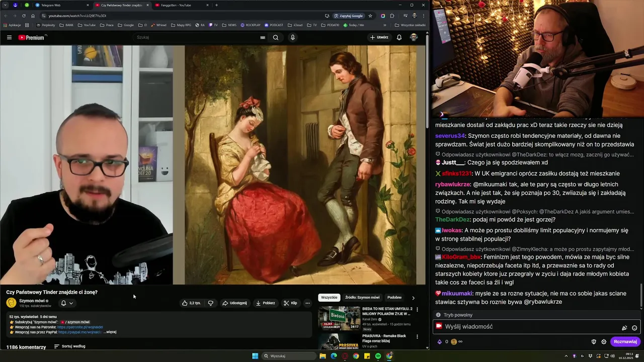Expand subscription notification bell dropdown
Viewport: 644px width, 362px height.
point(67,303)
